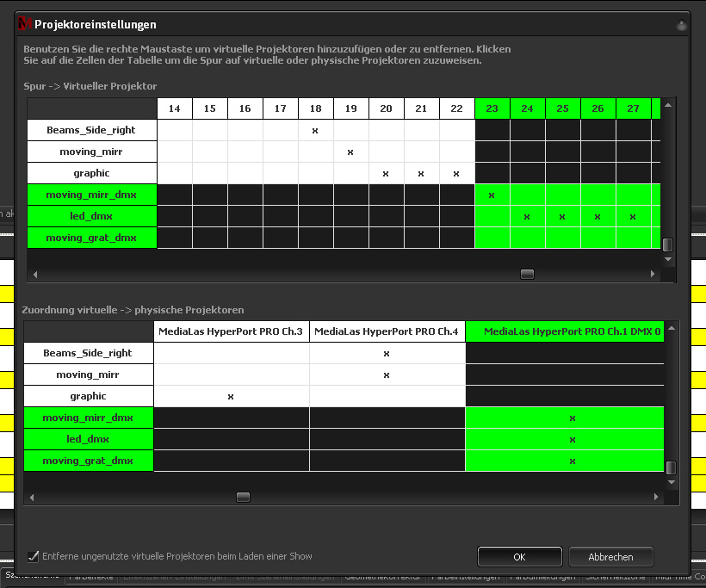The image size is (706, 588).
Task: Toggle graphic mapping to HyperPort Ch.3
Action: (232, 397)
